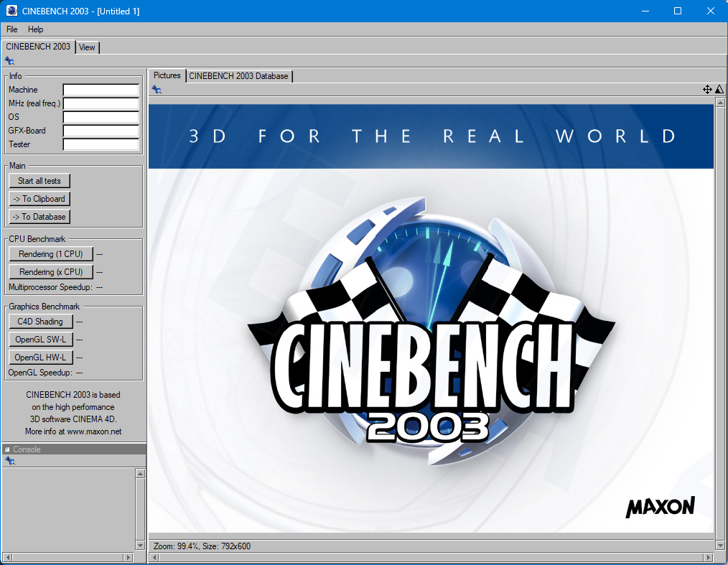Screen dimensions: 728x565
Task: Click the pushpin icon in the Pictures panel
Action: [157, 89]
